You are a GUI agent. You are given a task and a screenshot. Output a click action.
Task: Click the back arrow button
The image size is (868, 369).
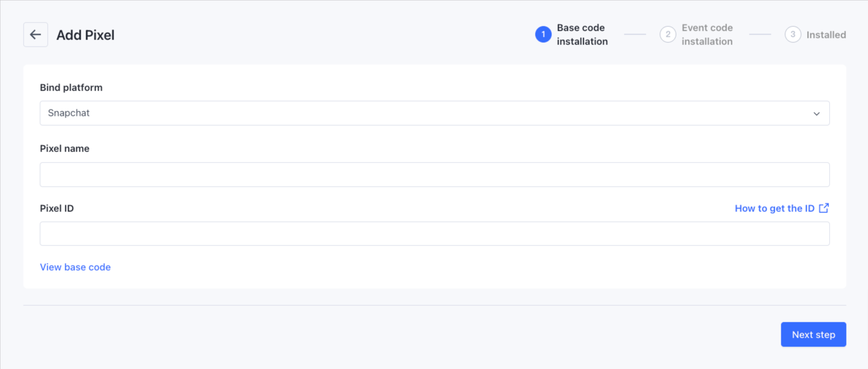(x=36, y=35)
